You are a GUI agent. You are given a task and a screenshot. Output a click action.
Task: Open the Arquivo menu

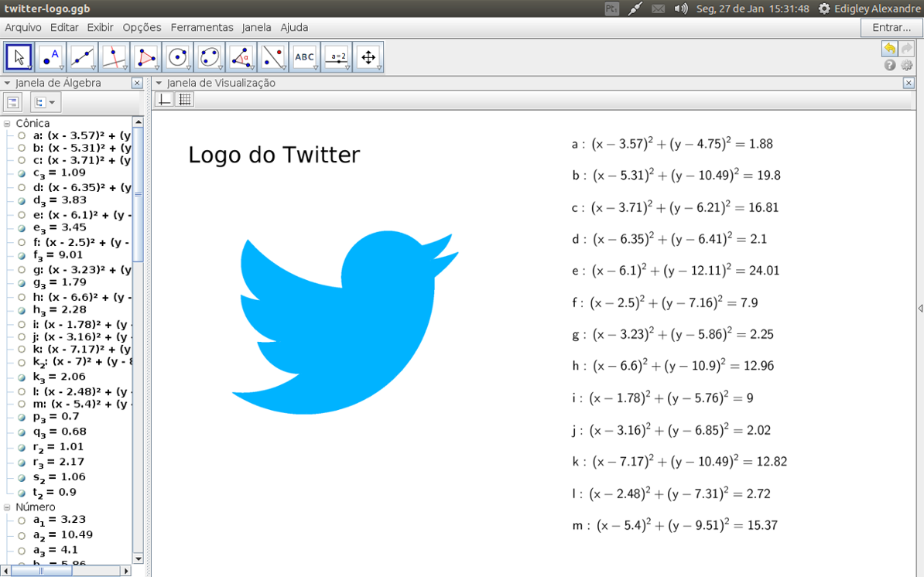(x=23, y=28)
